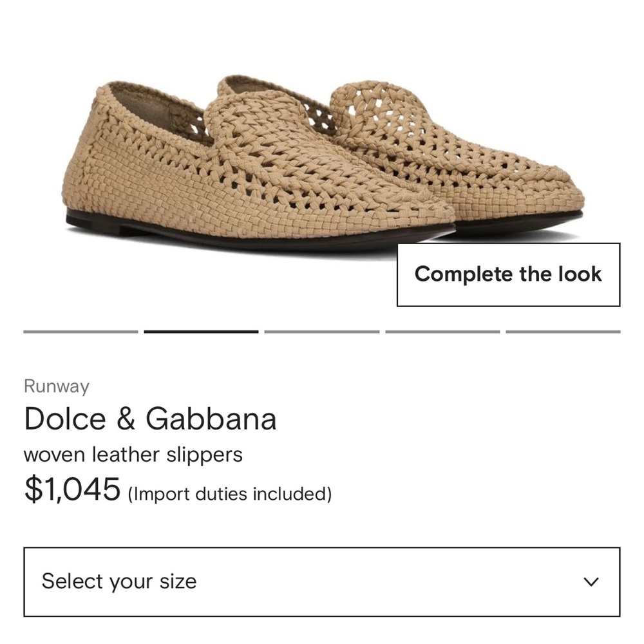The width and height of the screenshot is (644, 644).
Task: Click the "(Import duties included)" note
Action: 229,494
